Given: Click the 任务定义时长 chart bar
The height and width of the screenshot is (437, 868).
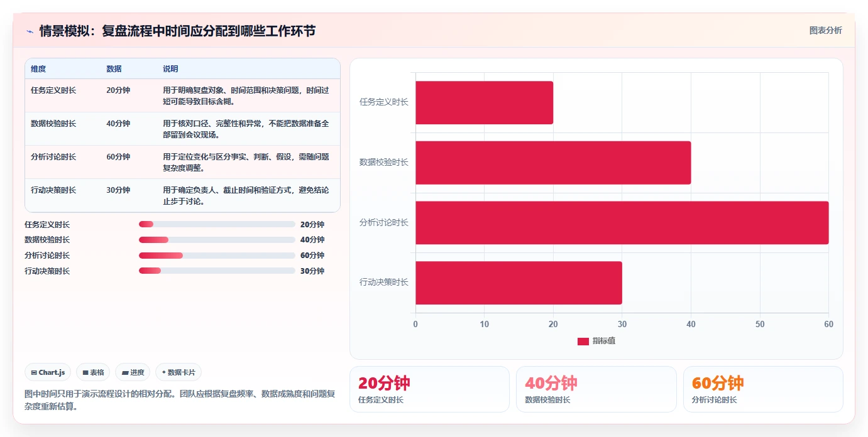Looking at the screenshot, I should point(484,102).
